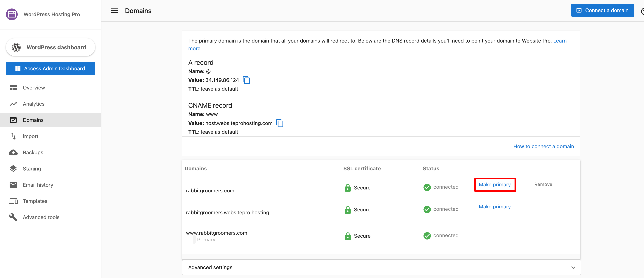
Task: Remove the rabbitgroomers.com domain
Action: pyautogui.click(x=543, y=184)
